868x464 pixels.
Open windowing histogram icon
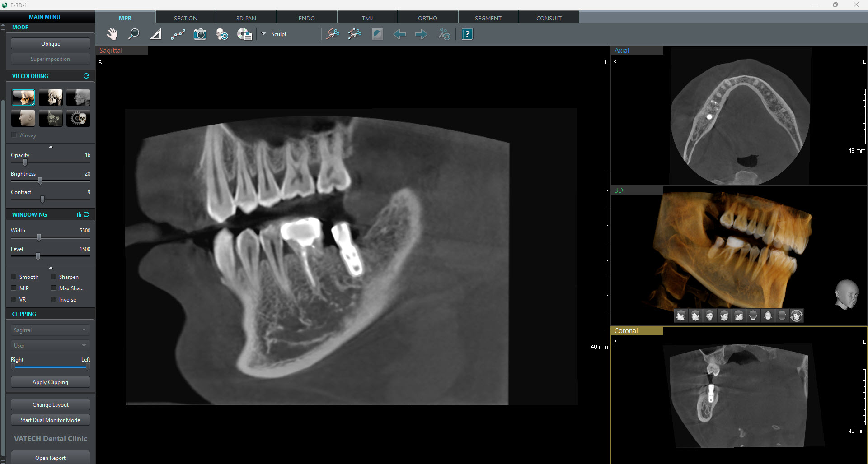point(79,214)
